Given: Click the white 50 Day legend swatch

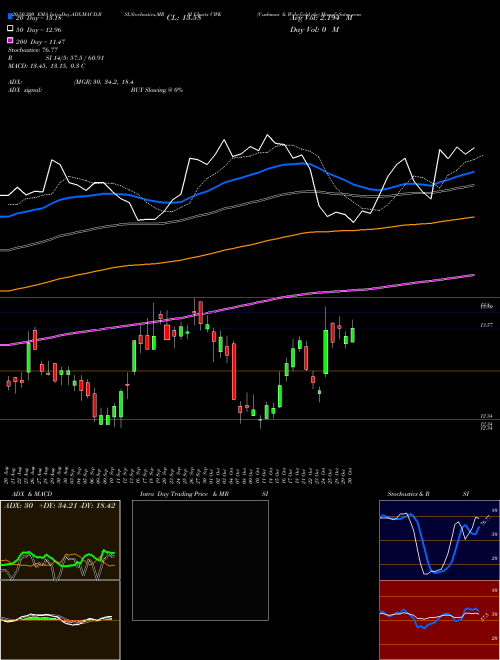Looking at the screenshot, I should (10, 29).
